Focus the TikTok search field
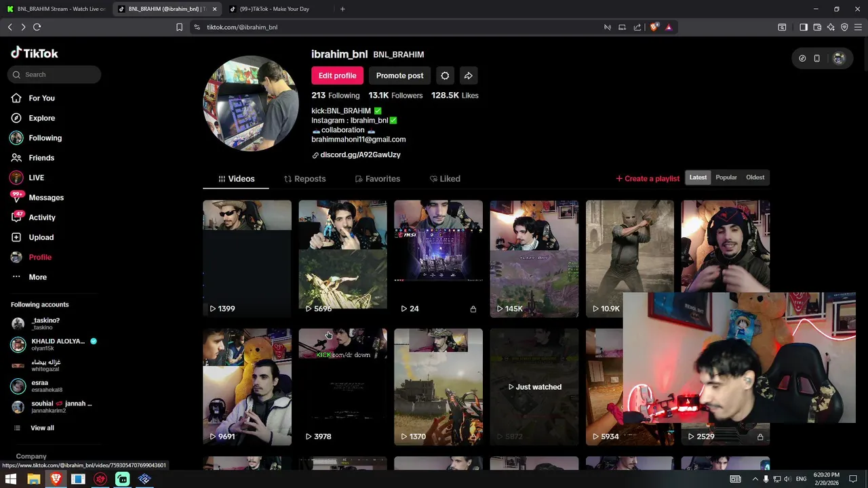This screenshot has height=488, width=868. coord(54,75)
